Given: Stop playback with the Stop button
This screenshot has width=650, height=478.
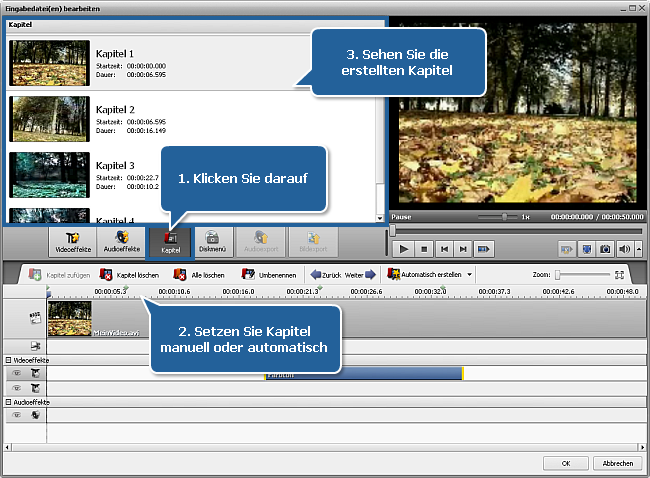Looking at the screenshot, I should click(424, 249).
